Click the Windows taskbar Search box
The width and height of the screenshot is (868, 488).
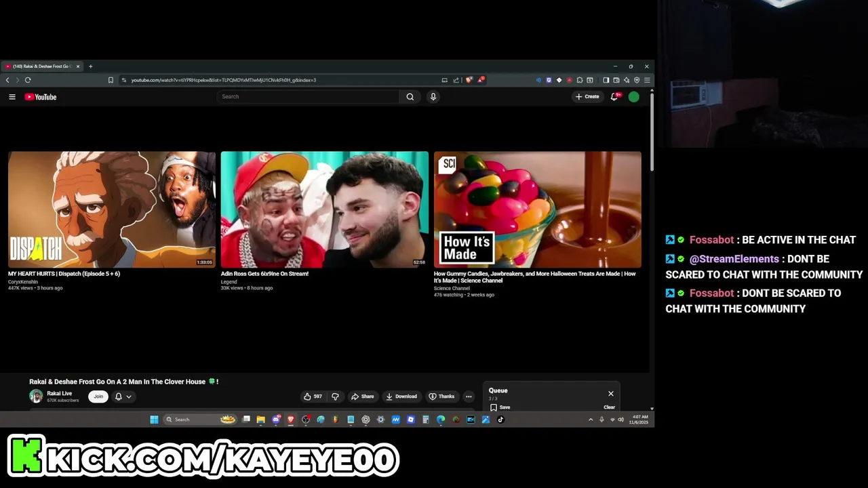200,420
